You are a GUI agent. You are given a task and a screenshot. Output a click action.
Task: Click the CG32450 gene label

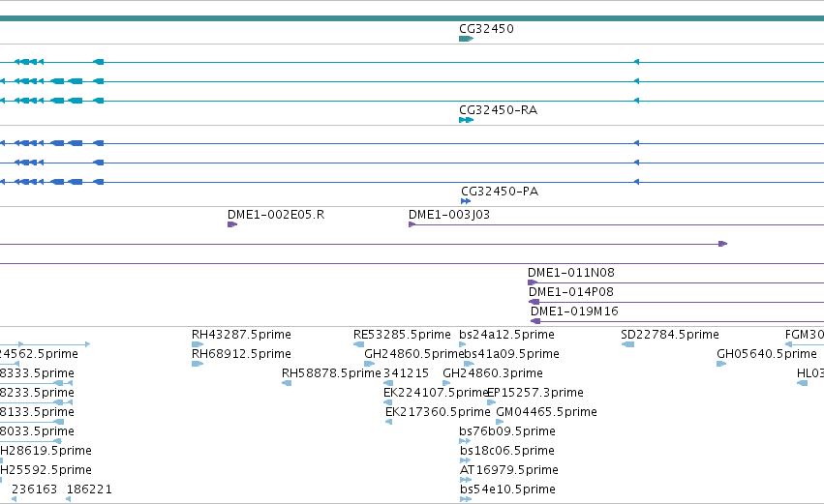[x=486, y=29]
